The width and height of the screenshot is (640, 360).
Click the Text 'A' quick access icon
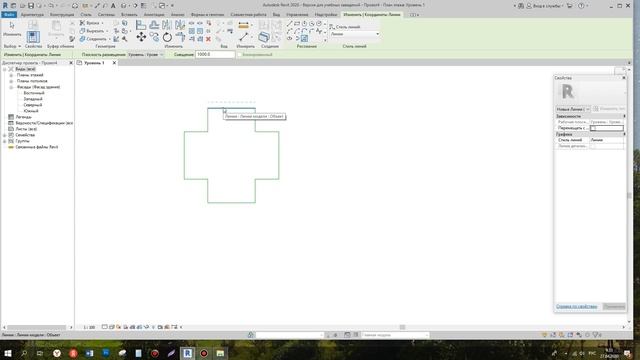pos(113,6)
